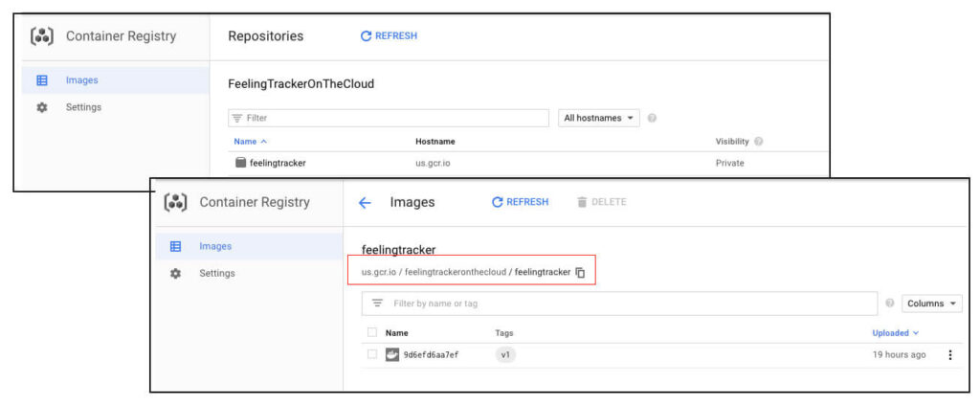This screenshot has width=980, height=405.
Task: Tick the checkbox for image 9d6efd6aa7ef
Action: [372, 354]
